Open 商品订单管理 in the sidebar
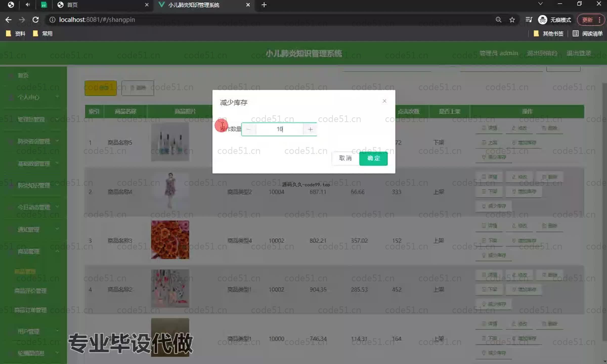 (30, 310)
